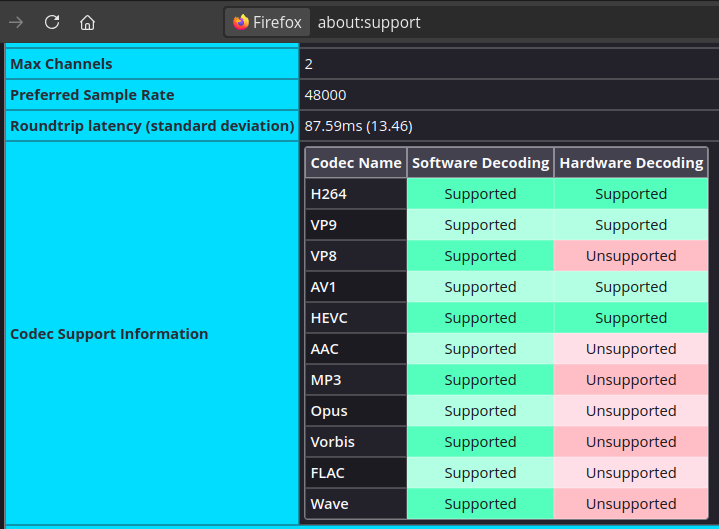Viewport: 719px width, 529px height.
Task: Select the Opus codec name cell
Action: [356, 411]
